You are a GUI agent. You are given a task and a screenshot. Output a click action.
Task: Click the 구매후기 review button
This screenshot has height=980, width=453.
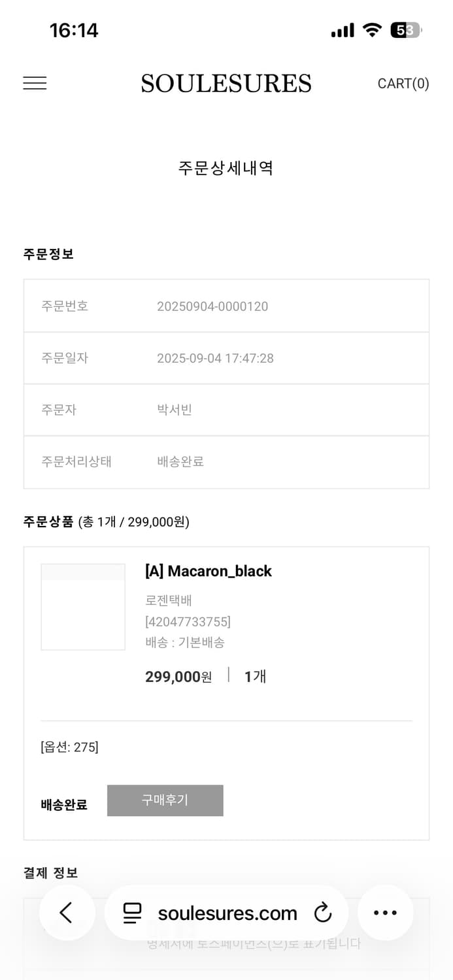point(165,800)
